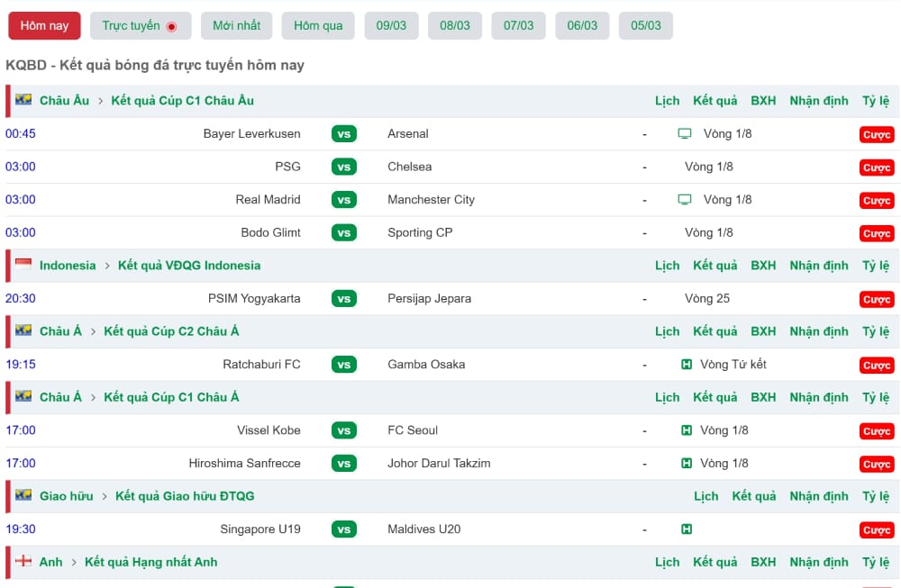Open Kết quả Cúp C1 Châu Á link
Image resolution: width=901 pixels, height=588 pixels.
[x=171, y=397]
